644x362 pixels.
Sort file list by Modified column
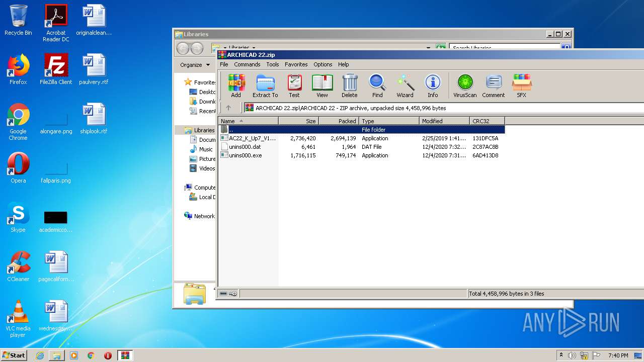(x=445, y=121)
